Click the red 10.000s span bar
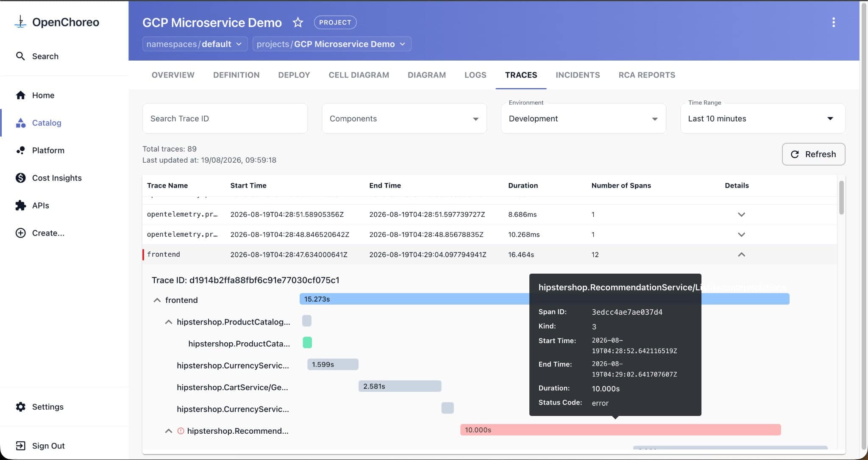868x460 pixels. tap(620, 430)
